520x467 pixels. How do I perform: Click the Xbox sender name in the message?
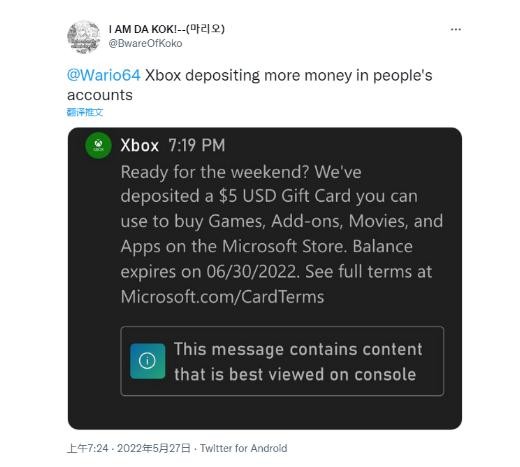[x=139, y=145]
